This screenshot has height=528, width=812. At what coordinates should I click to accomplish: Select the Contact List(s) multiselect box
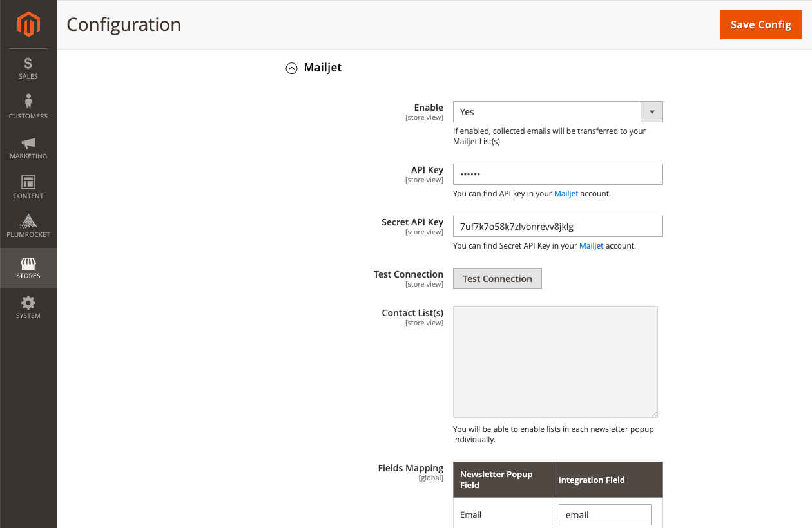(555, 362)
